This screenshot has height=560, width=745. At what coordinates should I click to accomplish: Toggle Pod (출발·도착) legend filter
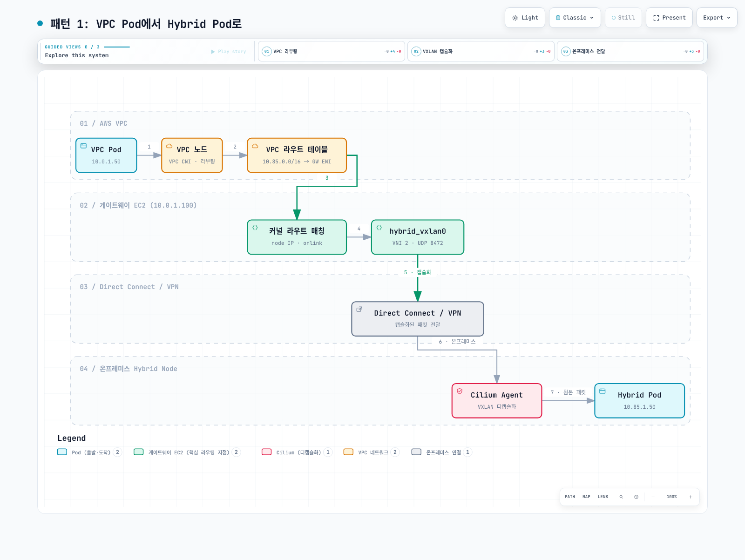point(89,452)
